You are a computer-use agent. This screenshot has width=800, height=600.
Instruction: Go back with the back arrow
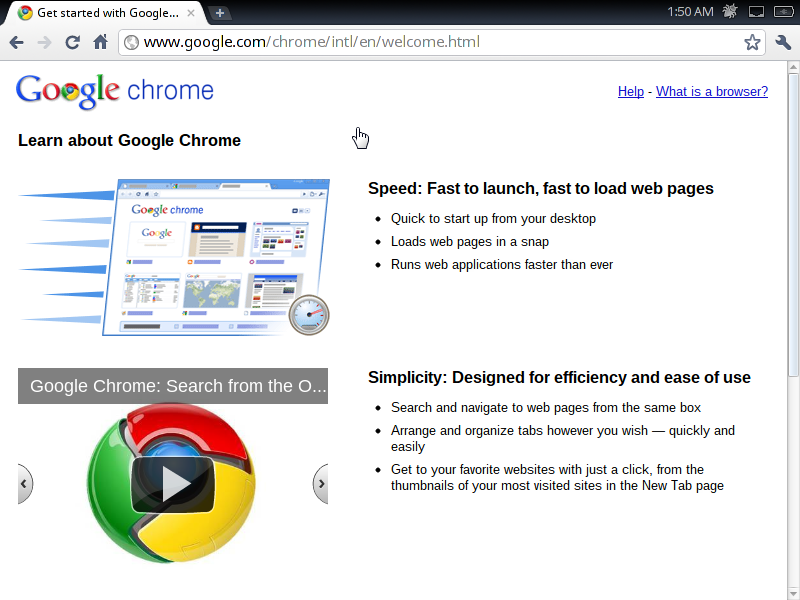tap(16, 42)
